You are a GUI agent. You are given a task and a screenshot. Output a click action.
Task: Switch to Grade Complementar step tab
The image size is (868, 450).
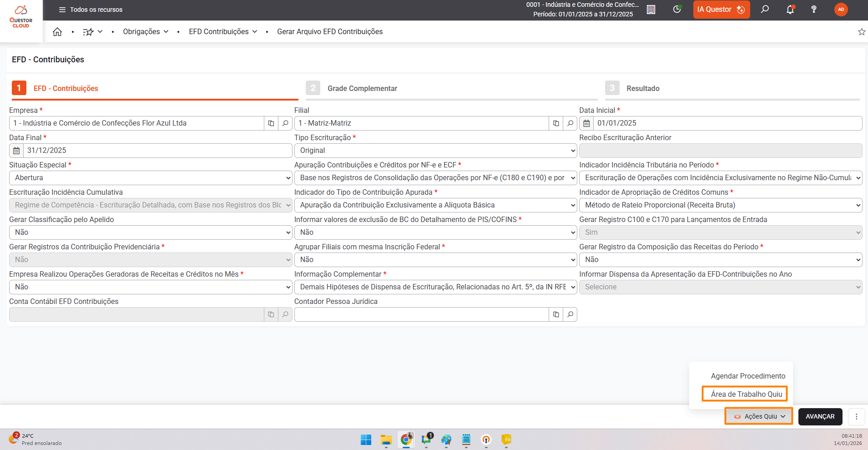tap(362, 88)
